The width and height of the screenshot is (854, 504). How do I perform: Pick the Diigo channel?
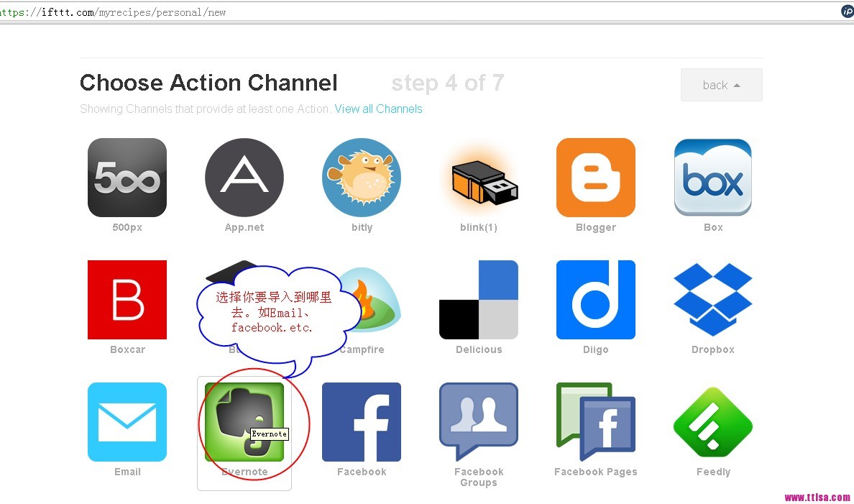pyautogui.click(x=595, y=300)
